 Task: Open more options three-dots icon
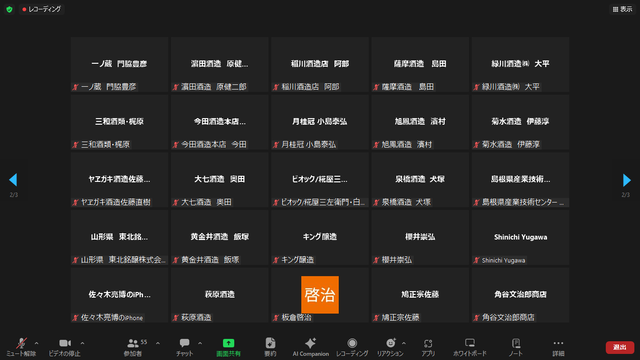click(x=558, y=343)
